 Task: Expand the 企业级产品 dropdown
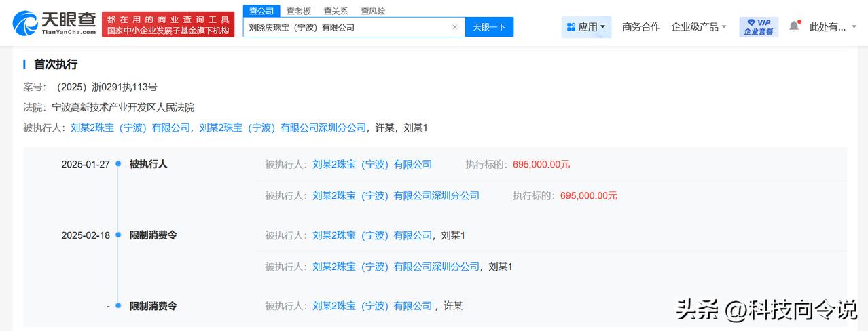pos(699,27)
